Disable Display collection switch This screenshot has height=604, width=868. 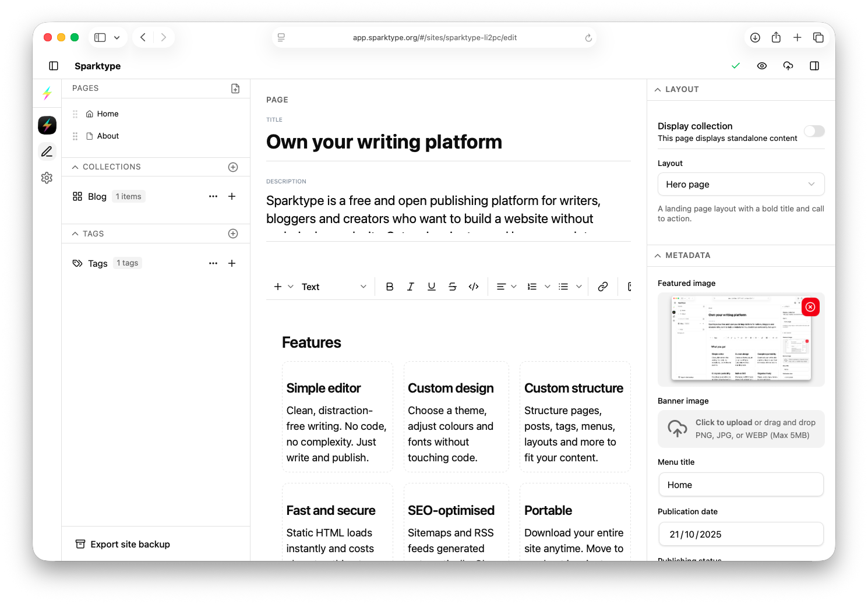814,131
